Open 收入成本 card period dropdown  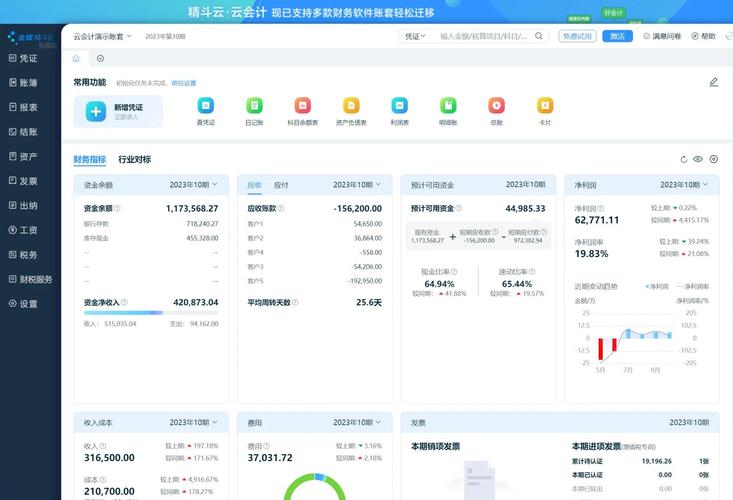(194, 422)
